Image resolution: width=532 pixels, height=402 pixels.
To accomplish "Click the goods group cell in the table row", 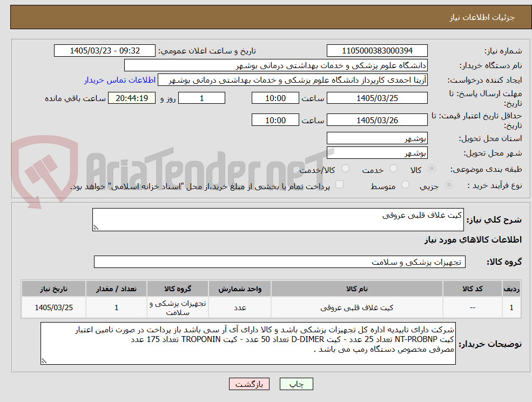I will click(x=178, y=307).
